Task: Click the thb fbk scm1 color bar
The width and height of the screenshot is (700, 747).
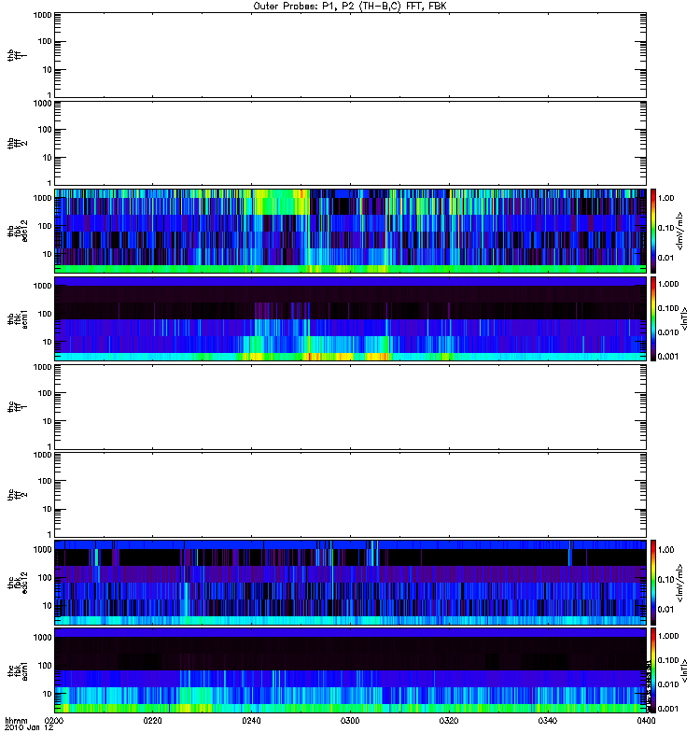Action: click(x=653, y=318)
